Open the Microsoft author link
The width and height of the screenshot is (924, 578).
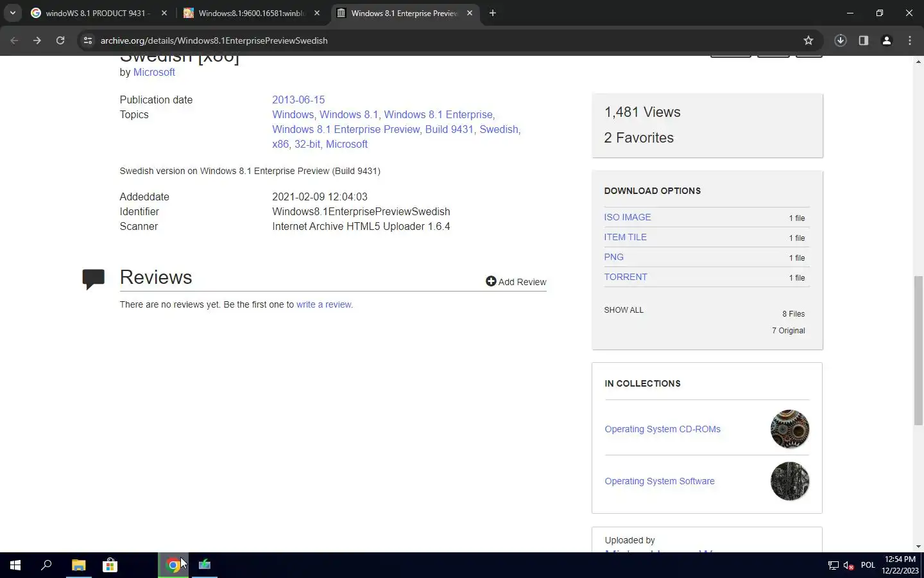pyautogui.click(x=154, y=72)
